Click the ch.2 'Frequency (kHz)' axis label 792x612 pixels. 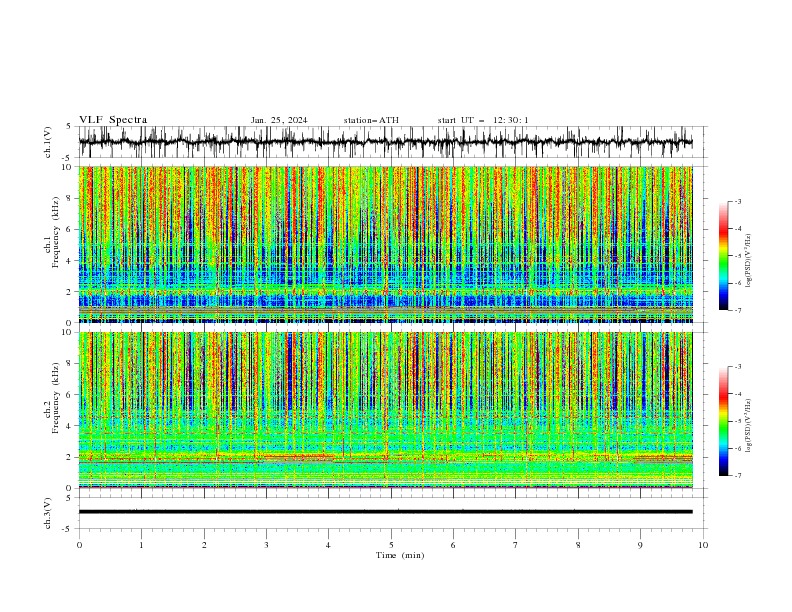tap(55, 397)
